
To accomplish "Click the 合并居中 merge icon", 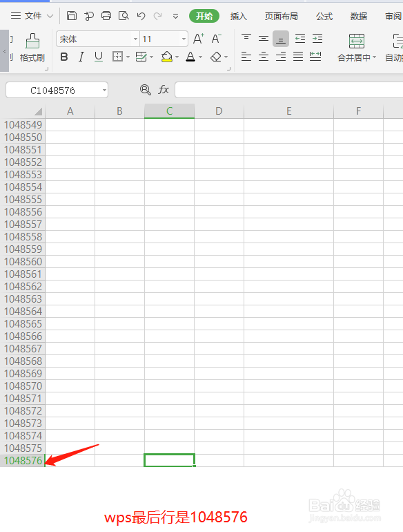I will pyautogui.click(x=357, y=41).
